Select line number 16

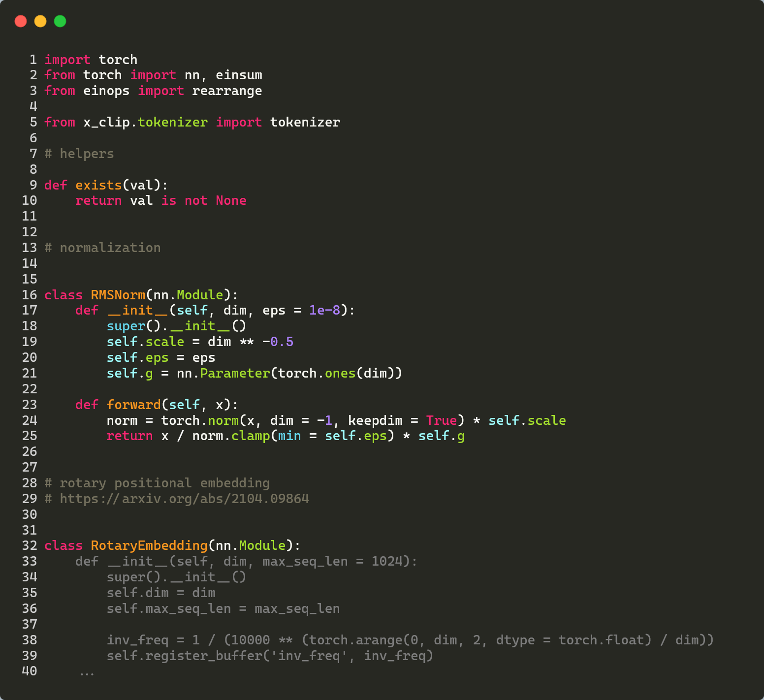29,294
